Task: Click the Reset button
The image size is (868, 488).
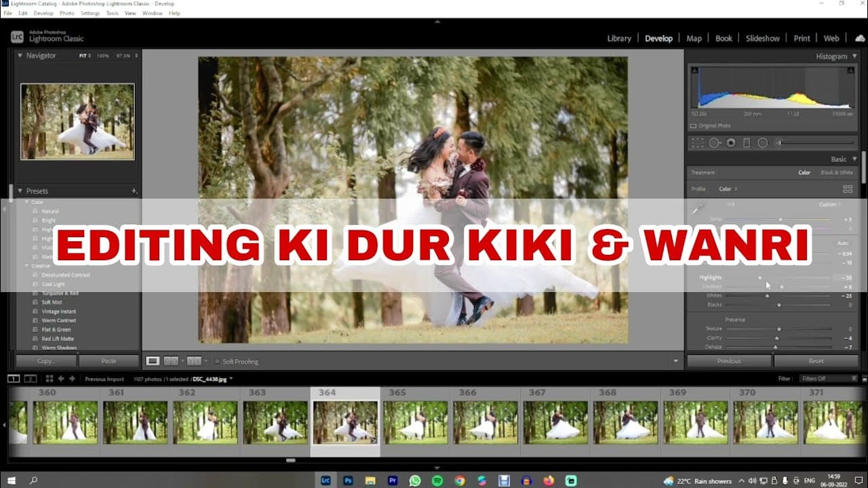Action: (x=816, y=361)
